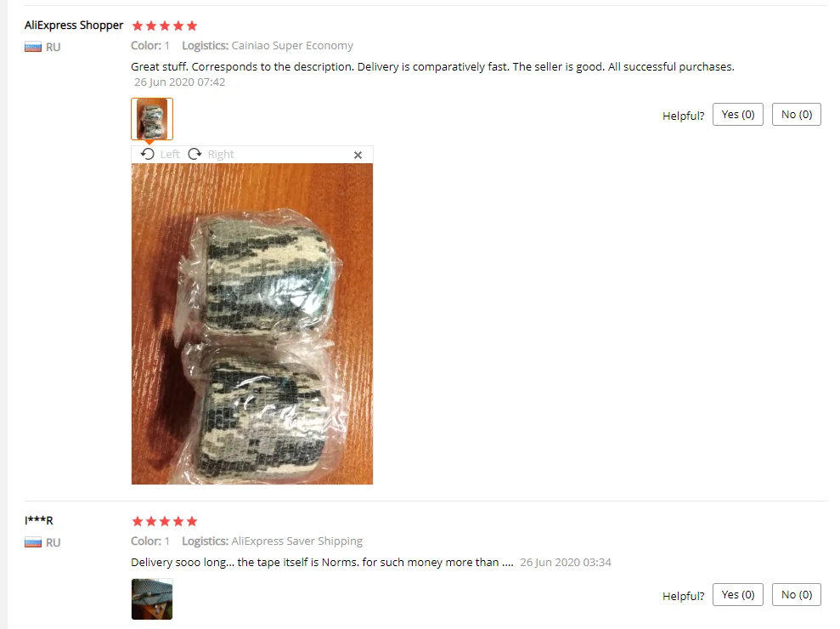The height and width of the screenshot is (629, 840).
Task: Click Russian flag icon beside I***R
Action: click(32, 542)
